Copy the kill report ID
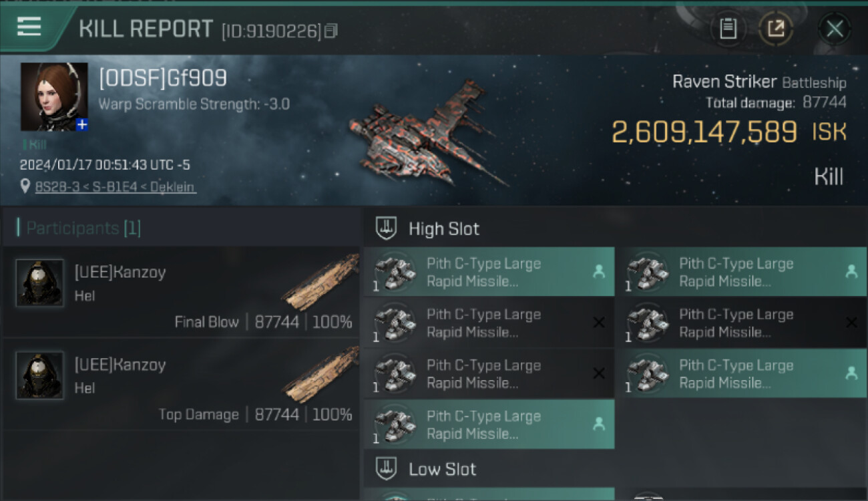Viewport: 868px width, 501px height. coord(331,31)
